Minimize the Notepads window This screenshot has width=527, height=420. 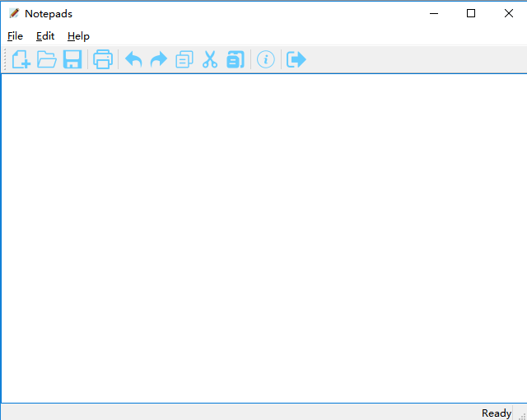pos(434,13)
